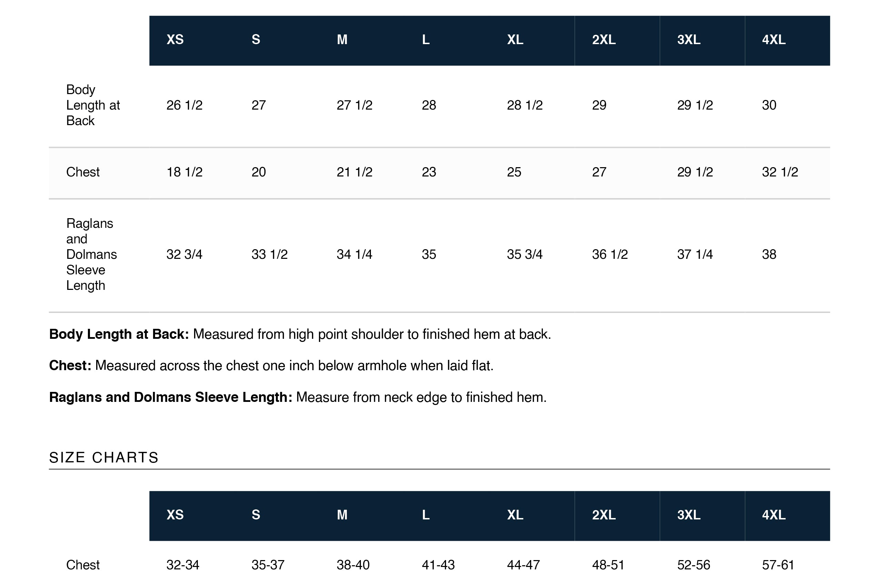The height and width of the screenshot is (588, 879).
Task: Click Raglans and Dolmans Sleeve Length row label
Action: click(x=91, y=254)
